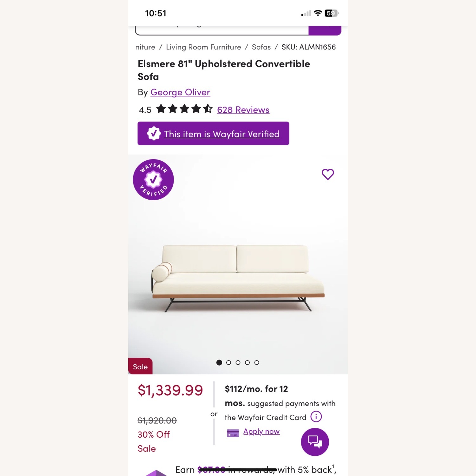Select the last carousel dot
Image resolution: width=476 pixels, height=476 pixels.
point(256,362)
